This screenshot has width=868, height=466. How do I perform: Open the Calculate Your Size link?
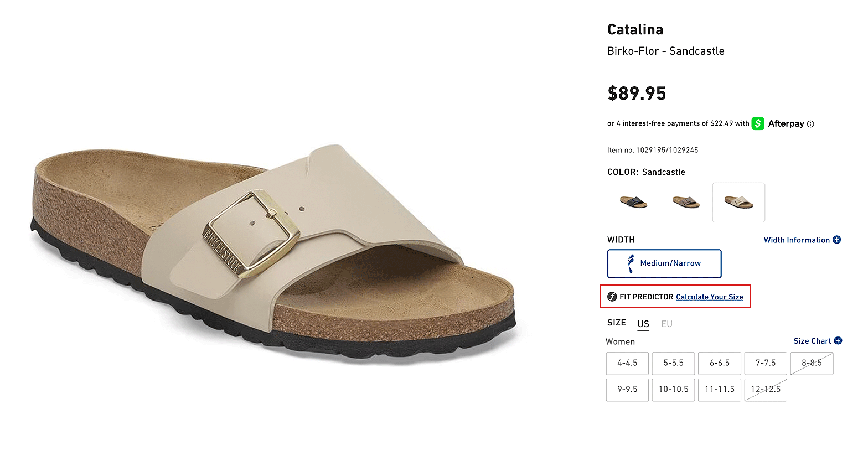click(709, 297)
